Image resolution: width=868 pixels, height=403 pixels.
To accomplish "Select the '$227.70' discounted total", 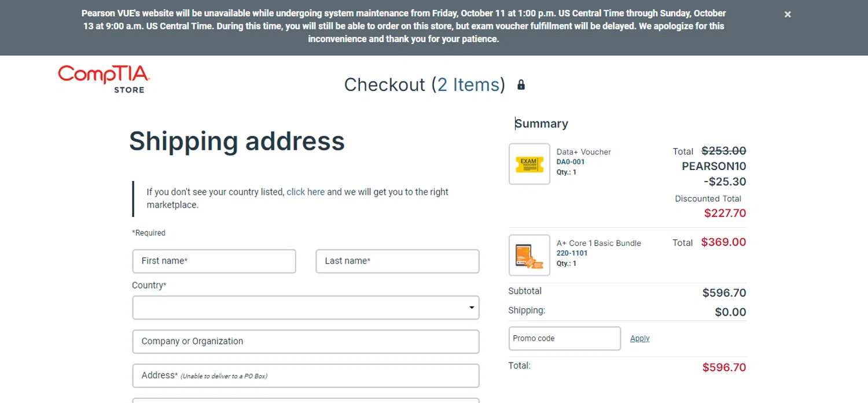I will (x=725, y=213).
